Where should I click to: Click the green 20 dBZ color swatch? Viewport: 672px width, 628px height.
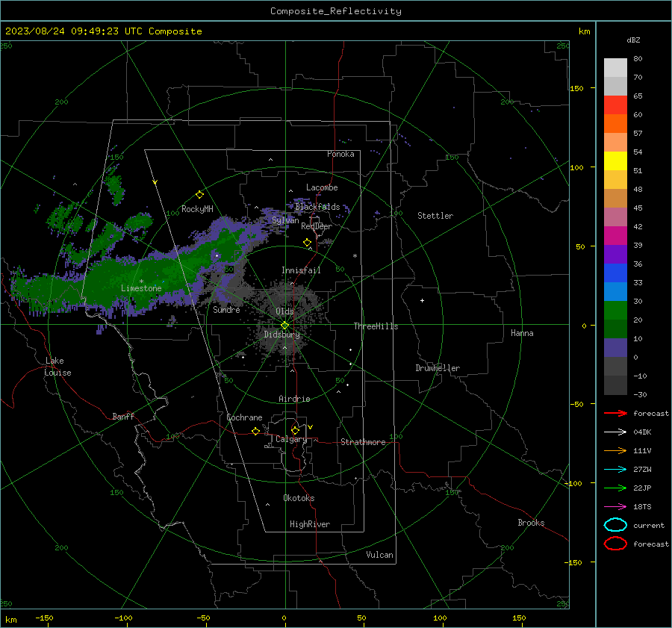615,311
